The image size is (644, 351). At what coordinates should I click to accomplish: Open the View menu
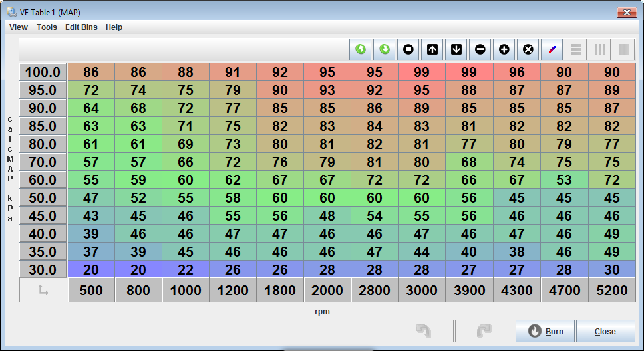19,27
